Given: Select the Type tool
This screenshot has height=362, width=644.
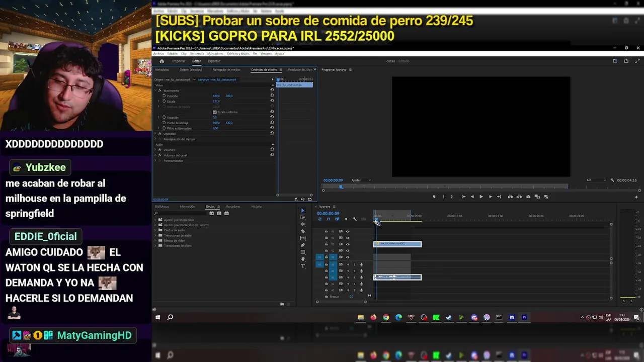Looking at the screenshot, I should coord(302,266).
